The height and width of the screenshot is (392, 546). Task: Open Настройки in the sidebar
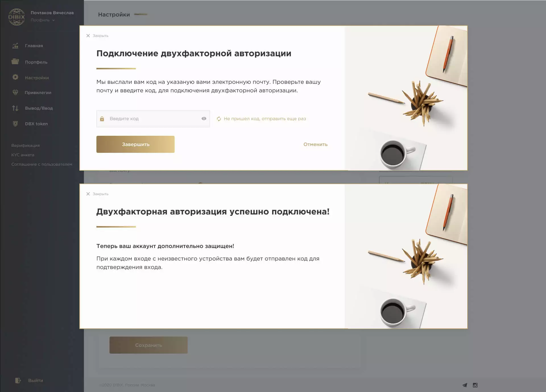pyautogui.click(x=37, y=78)
